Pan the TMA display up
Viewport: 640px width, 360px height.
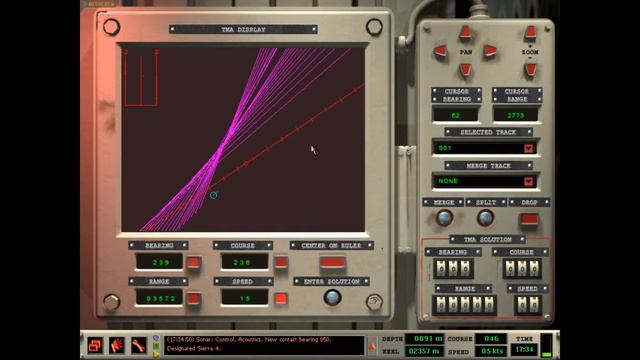pos(465,33)
